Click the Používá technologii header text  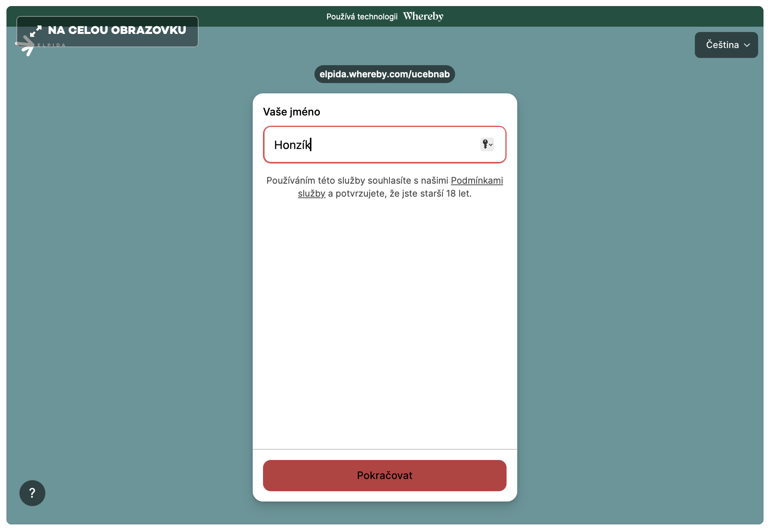(362, 16)
